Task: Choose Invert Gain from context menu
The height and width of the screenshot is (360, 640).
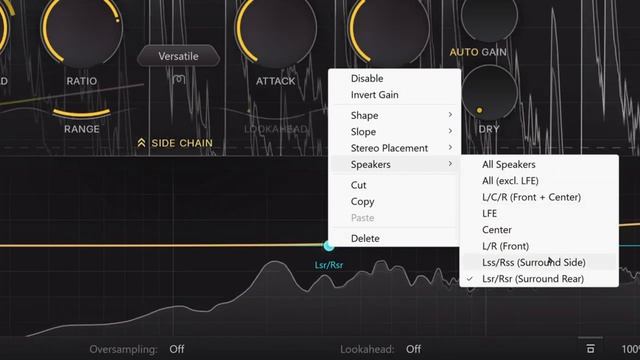Action: 394,95
